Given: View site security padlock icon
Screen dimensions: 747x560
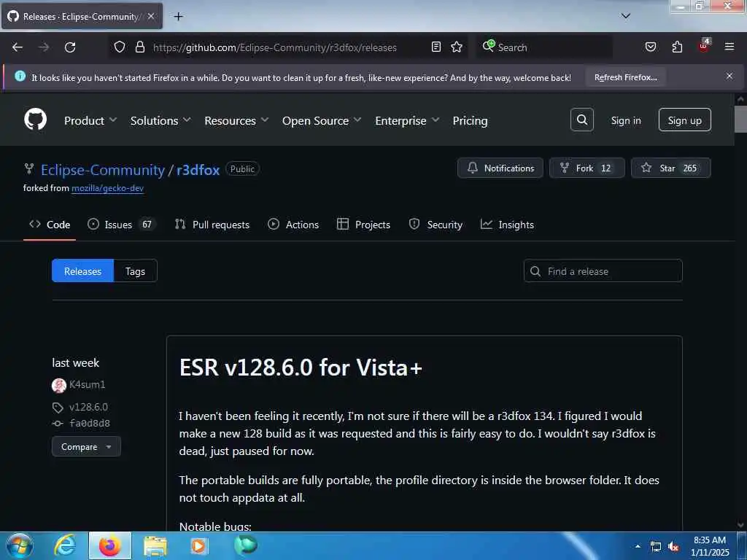Looking at the screenshot, I should pyautogui.click(x=139, y=47).
